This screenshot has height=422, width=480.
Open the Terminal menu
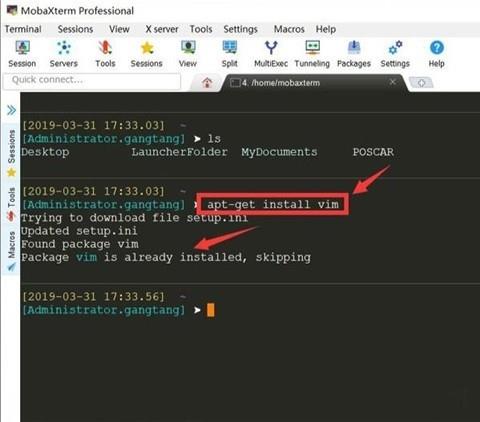tap(23, 29)
